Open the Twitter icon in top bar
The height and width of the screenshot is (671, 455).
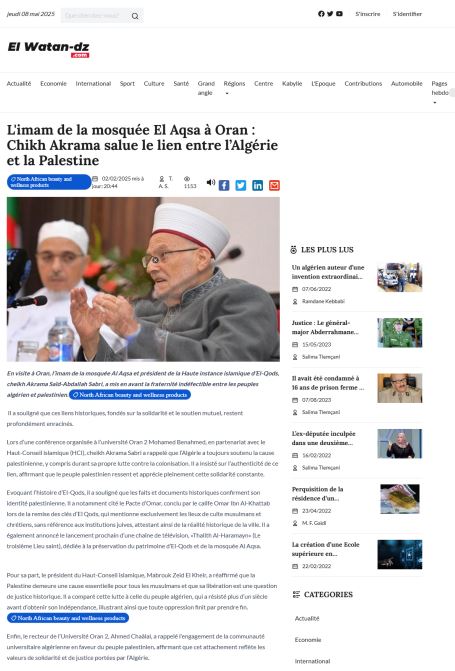click(330, 14)
